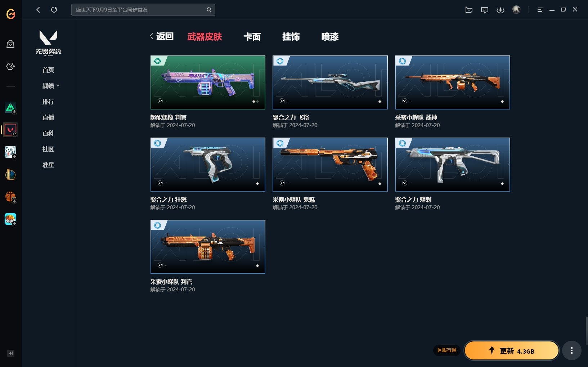
Task: Click the 返回 back link
Action: pyautogui.click(x=162, y=36)
